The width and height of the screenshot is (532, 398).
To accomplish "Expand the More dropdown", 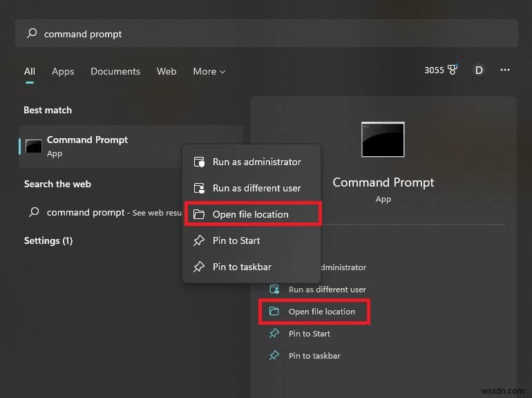I will click(209, 71).
